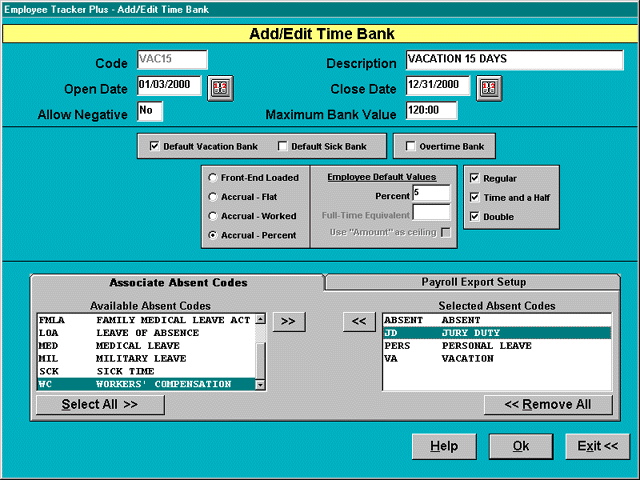Toggle Default Vacation Bank checkbox
Screen dimensions: 640x480
click(x=154, y=147)
